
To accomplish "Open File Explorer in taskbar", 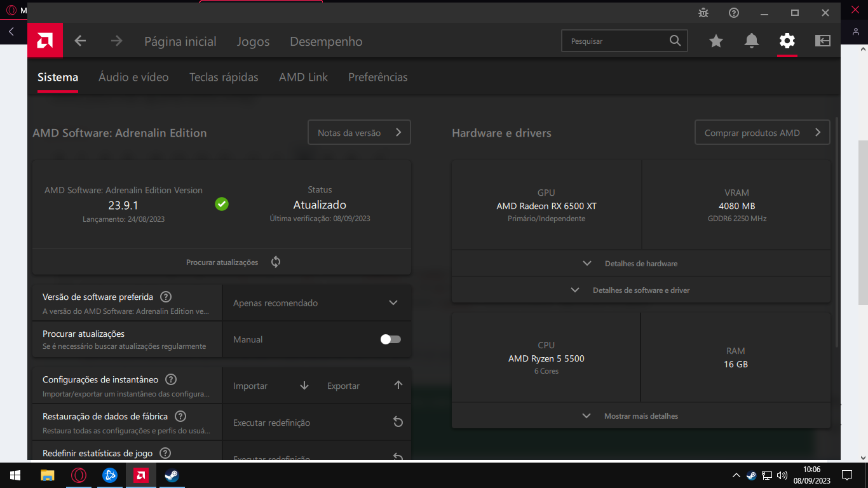I will tap(48, 475).
